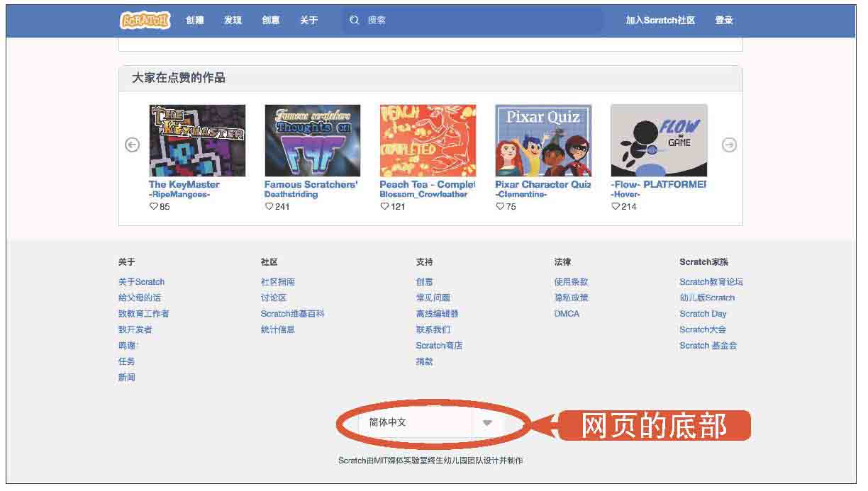Viewport: 868px width, 491px height.
Task: Open the 发现 menu item
Action: [x=233, y=21]
